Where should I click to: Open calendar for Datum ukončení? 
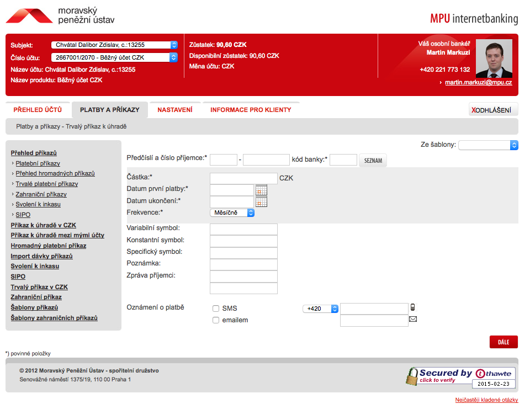pos(261,202)
